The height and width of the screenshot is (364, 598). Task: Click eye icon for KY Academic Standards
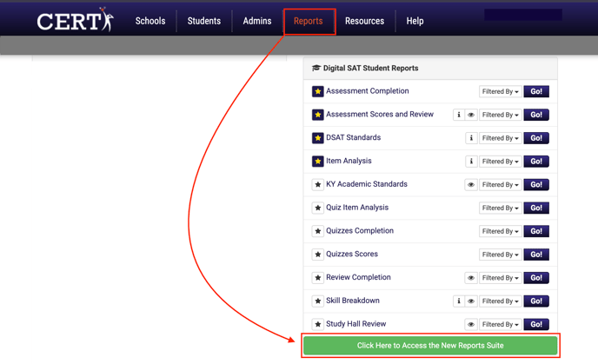471,185
